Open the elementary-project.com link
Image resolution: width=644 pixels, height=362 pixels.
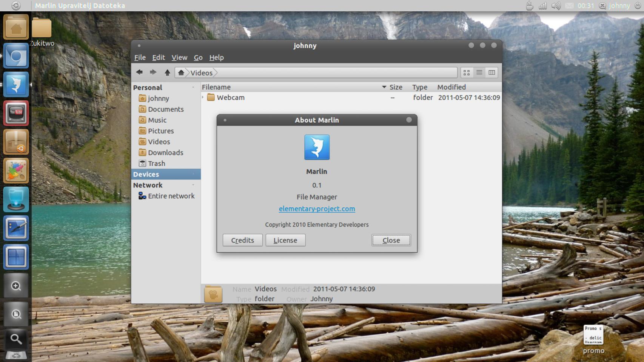[317, 209]
